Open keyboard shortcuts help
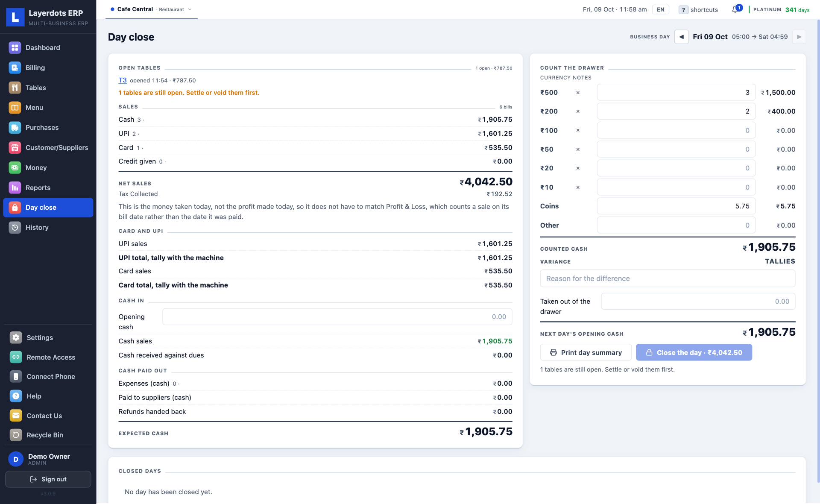 (x=698, y=9)
